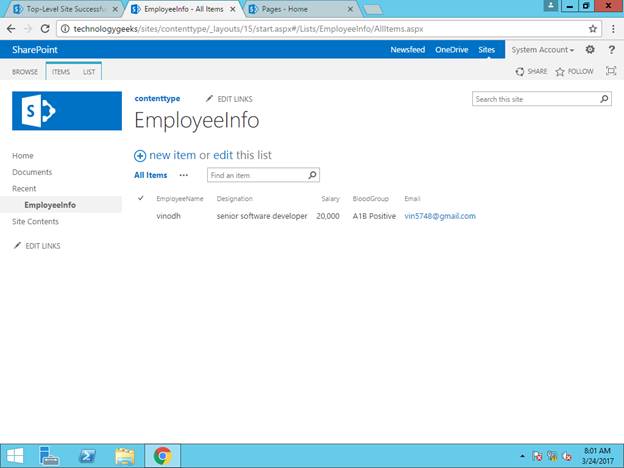Close the Pages - Home tab
624x468 pixels.
[350, 9]
